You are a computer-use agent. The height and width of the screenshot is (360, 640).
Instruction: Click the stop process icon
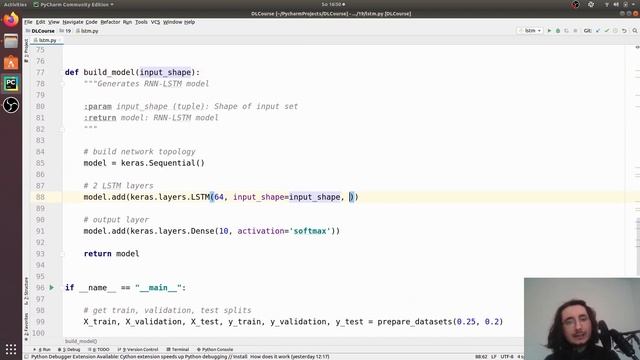click(x=576, y=31)
